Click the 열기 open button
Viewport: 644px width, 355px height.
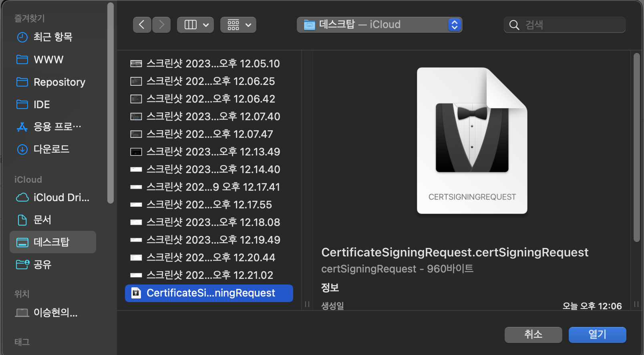tap(598, 335)
